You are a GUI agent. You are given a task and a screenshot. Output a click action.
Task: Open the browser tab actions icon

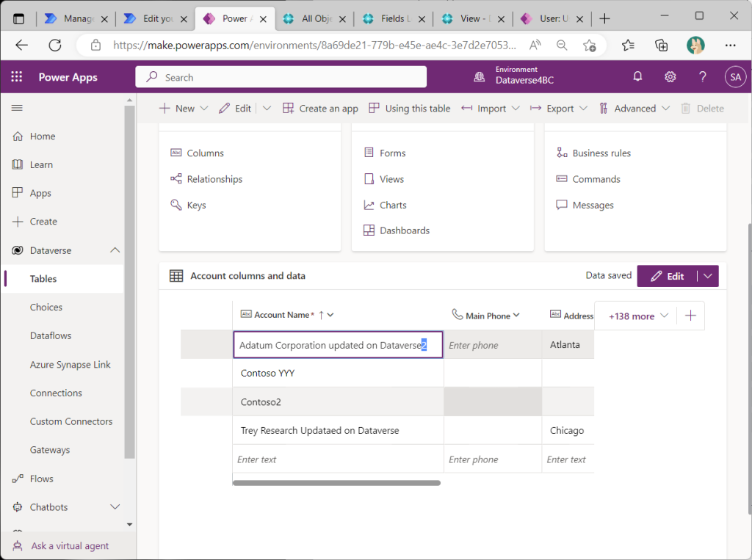tap(18, 18)
